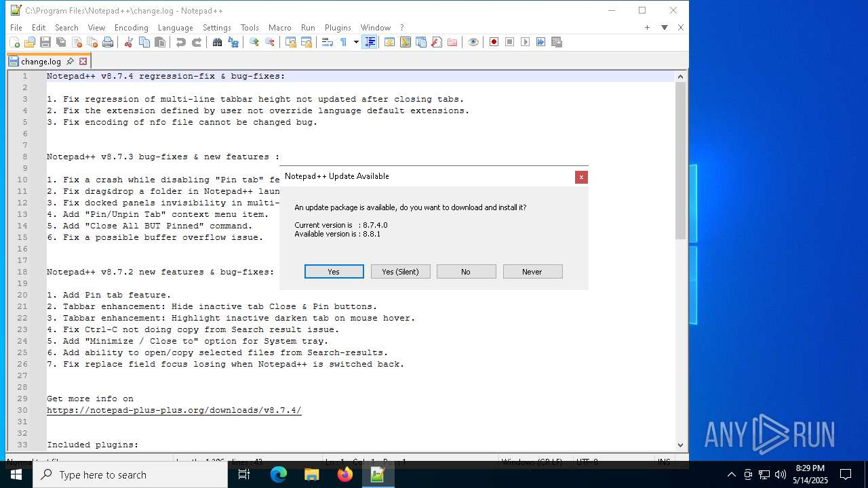Click the Open file toolbar icon
Viewport: 868px width, 488px height.
tap(30, 42)
